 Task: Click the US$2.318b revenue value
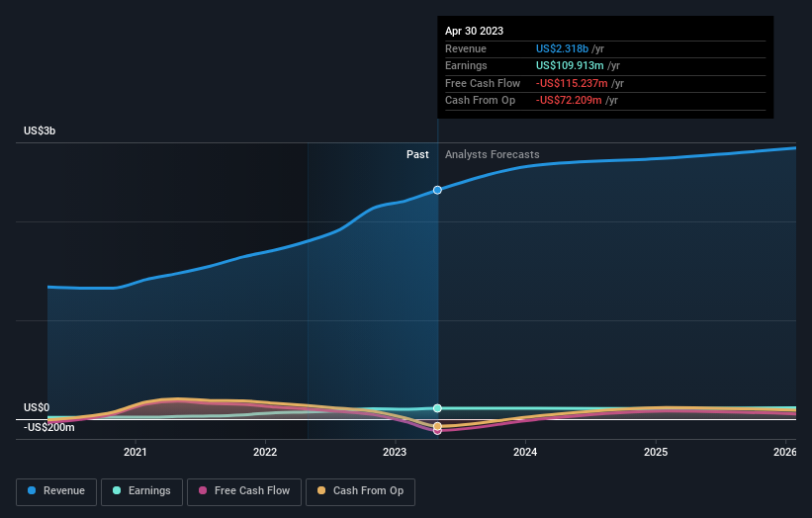(562, 48)
